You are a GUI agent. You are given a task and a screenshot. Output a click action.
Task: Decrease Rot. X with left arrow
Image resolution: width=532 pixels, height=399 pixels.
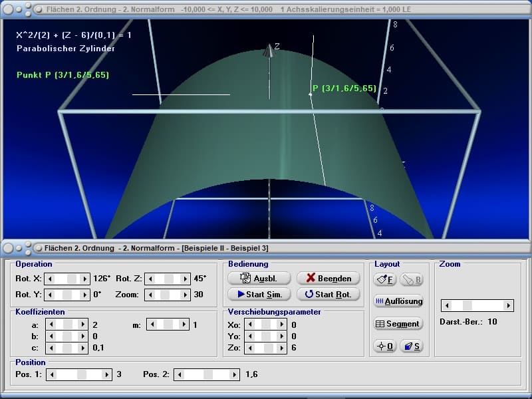(50, 279)
